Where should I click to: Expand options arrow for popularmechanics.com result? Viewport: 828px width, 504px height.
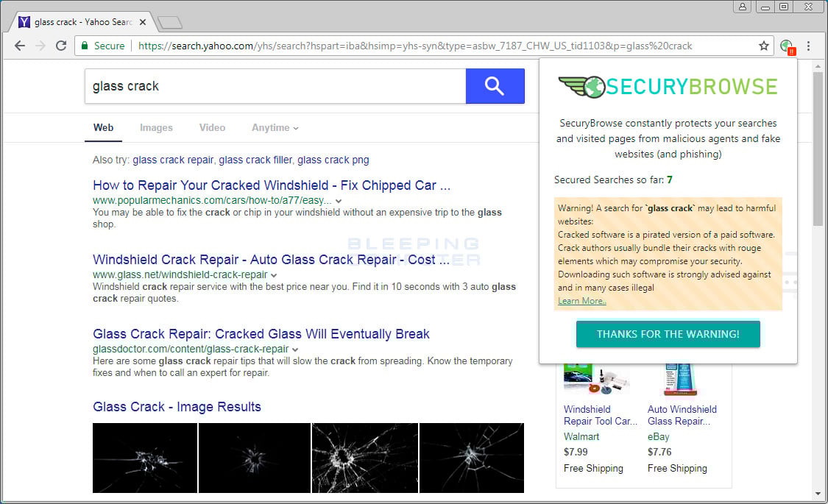(x=339, y=201)
